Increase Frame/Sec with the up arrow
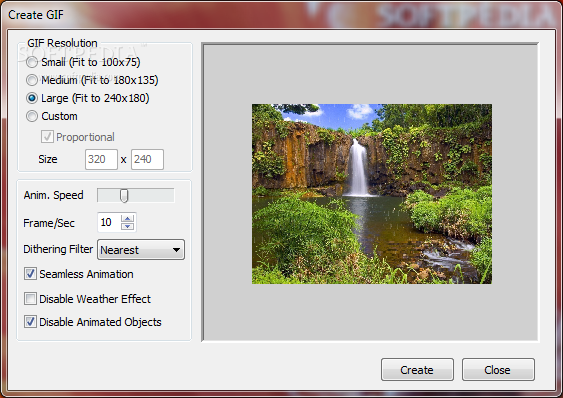The height and width of the screenshot is (398, 563). click(127, 218)
